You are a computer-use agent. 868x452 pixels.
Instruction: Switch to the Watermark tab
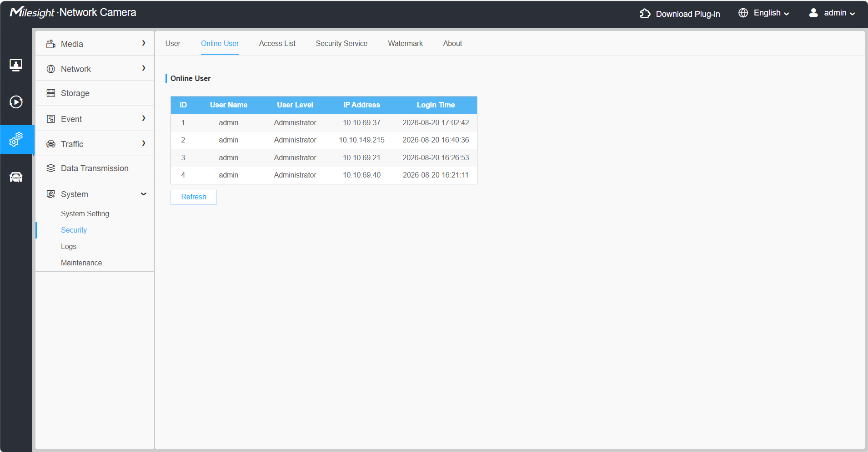405,43
